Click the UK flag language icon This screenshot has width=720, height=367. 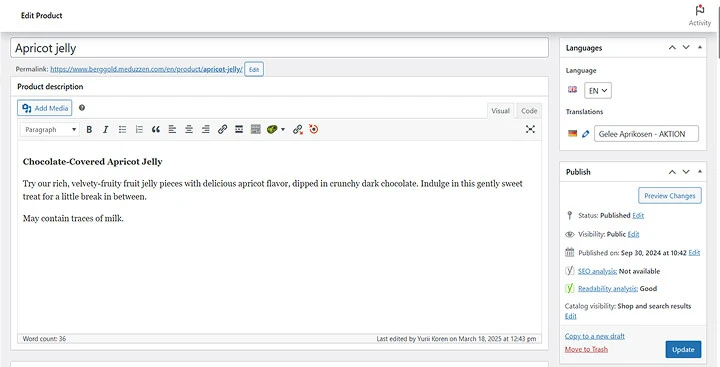click(572, 90)
